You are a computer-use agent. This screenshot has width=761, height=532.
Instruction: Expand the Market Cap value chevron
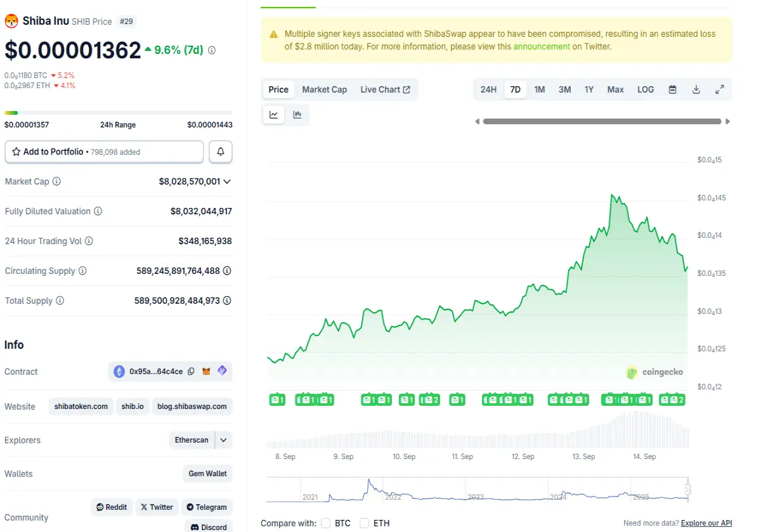click(227, 181)
